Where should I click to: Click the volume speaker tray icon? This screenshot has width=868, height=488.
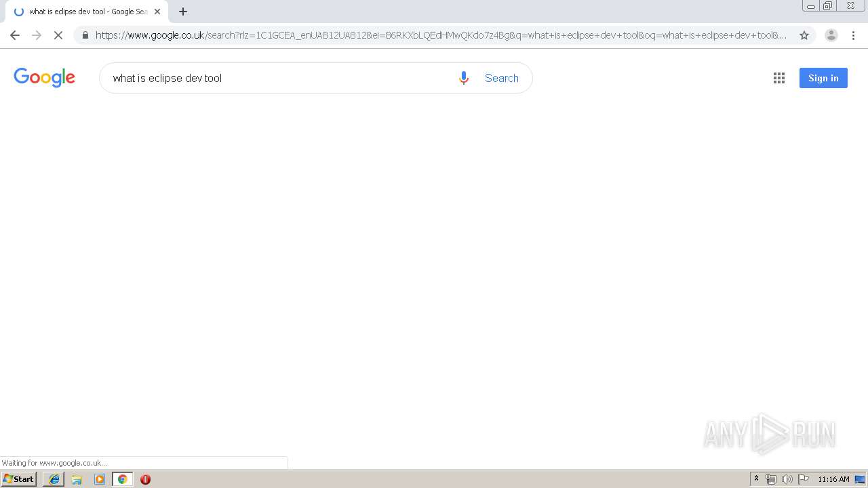click(787, 479)
